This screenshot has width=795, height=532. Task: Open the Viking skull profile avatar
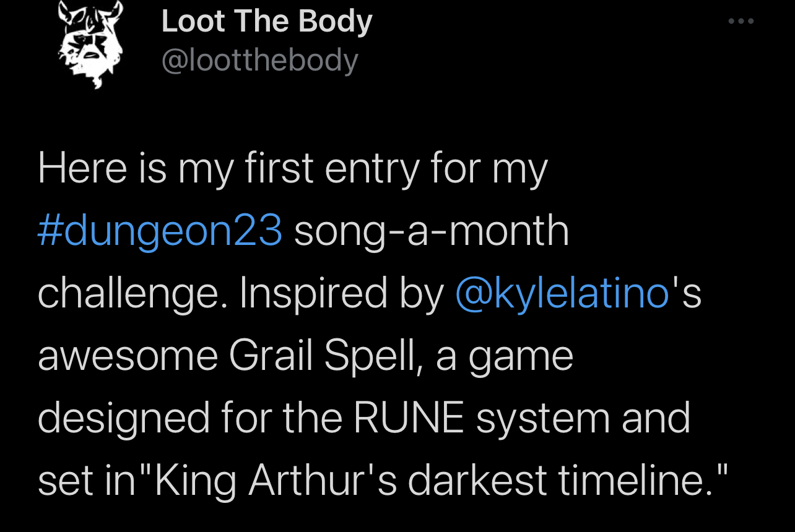[89, 43]
